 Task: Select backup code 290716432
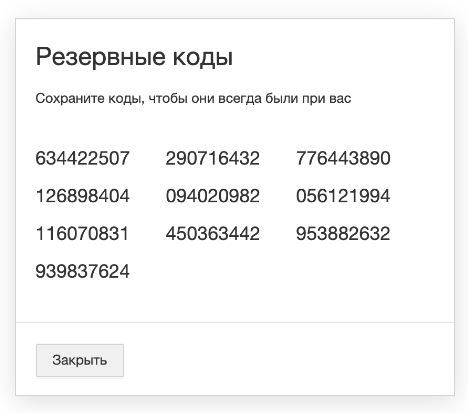[x=213, y=158]
